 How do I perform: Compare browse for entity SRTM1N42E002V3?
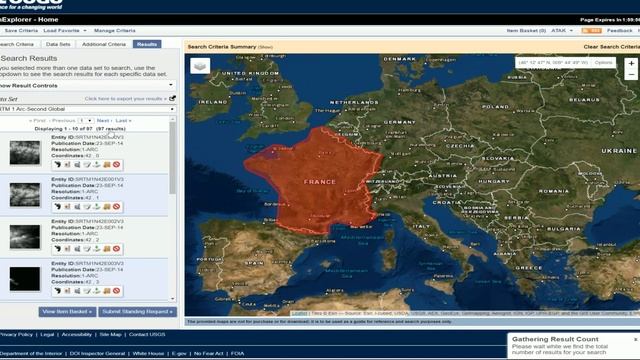click(77, 249)
